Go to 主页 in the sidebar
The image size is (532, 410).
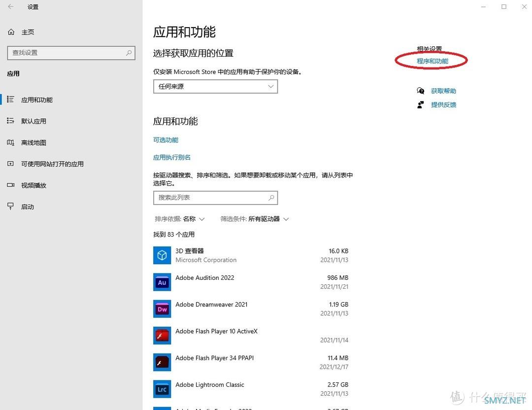click(x=28, y=32)
